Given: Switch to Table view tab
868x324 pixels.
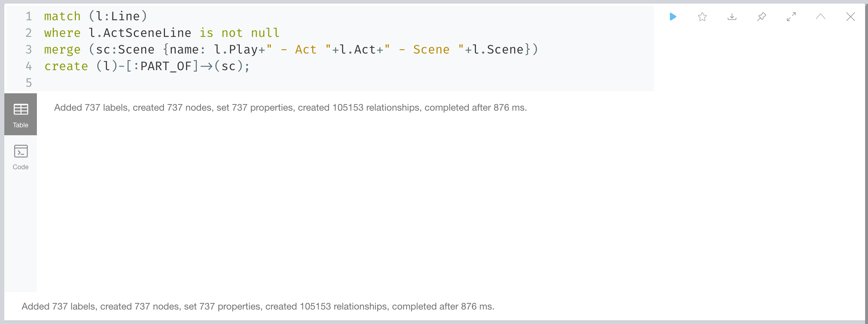Looking at the screenshot, I should coord(21,114).
